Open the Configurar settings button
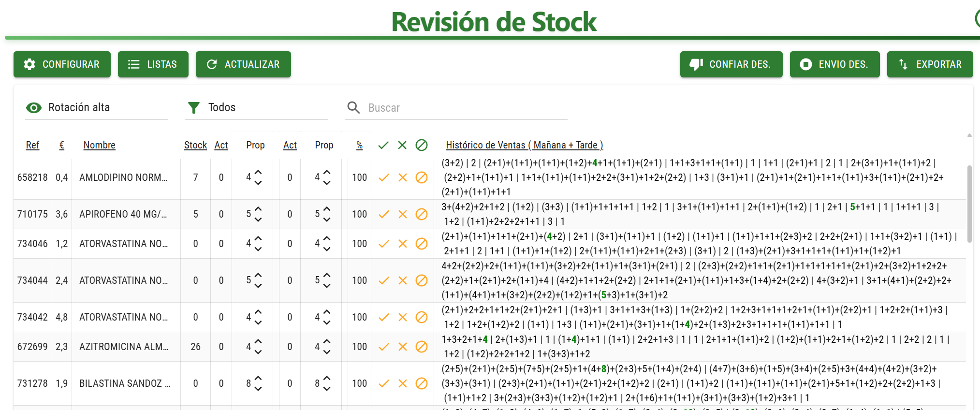 coord(62,64)
